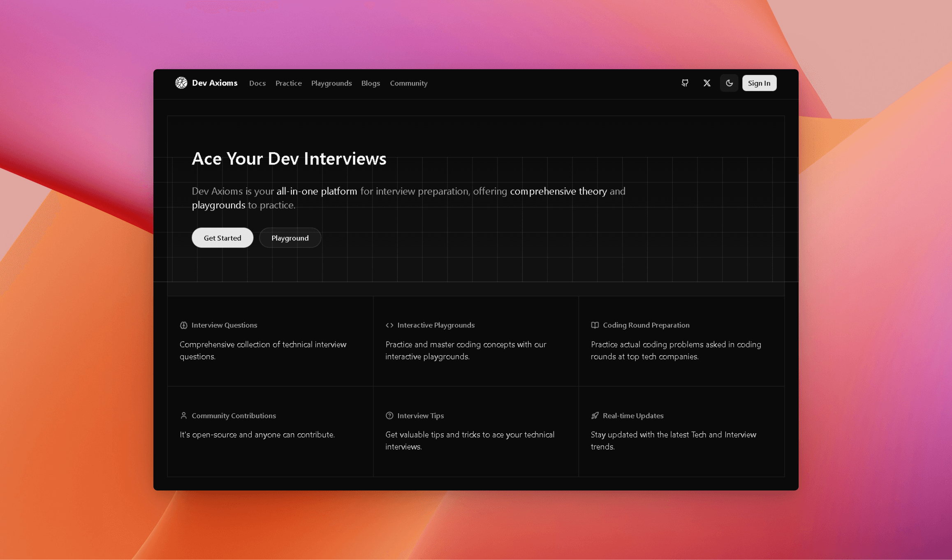Open the X (Twitter) icon link
Viewport: 952px width, 560px height.
[x=707, y=83]
